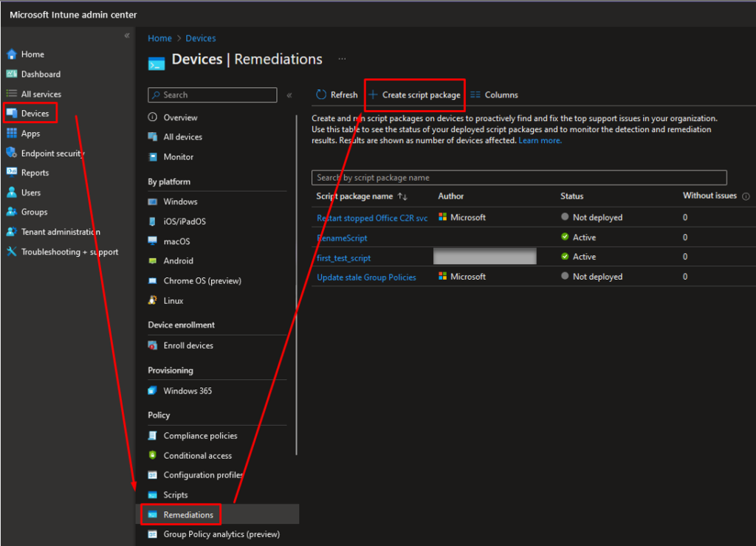The width and height of the screenshot is (756, 546).
Task: Click the Users person icon
Action: click(x=12, y=193)
